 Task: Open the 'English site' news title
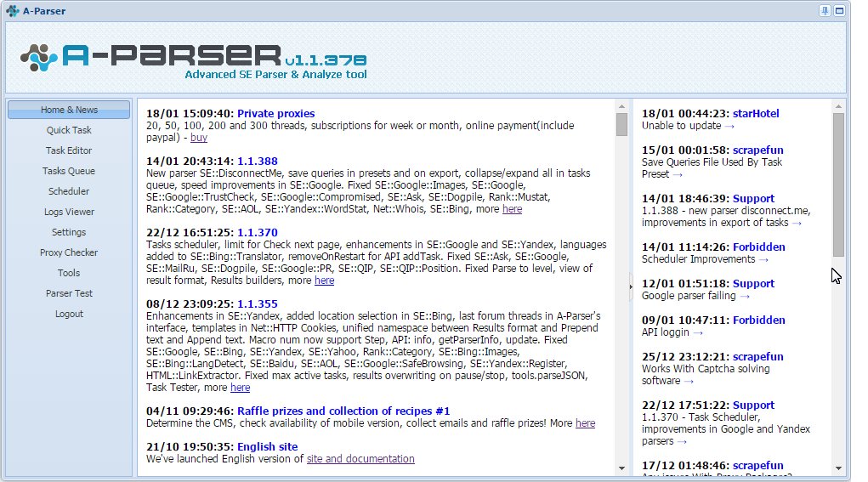coord(268,446)
